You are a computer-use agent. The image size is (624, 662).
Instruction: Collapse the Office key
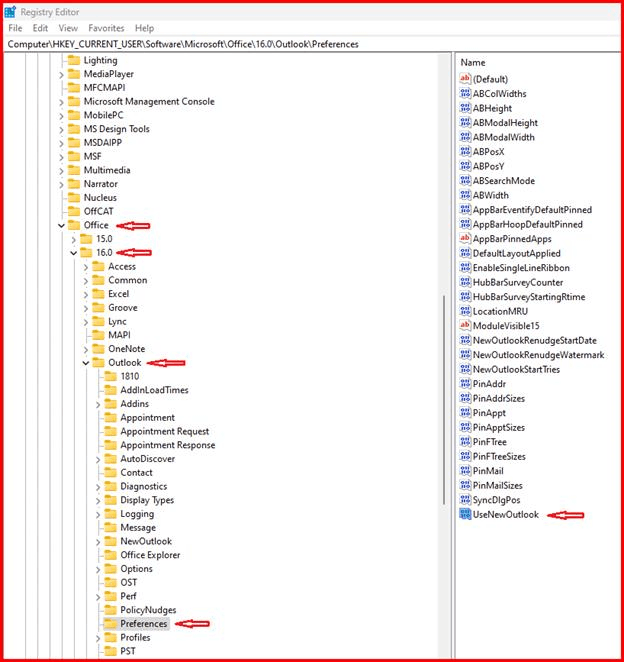click(x=61, y=225)
